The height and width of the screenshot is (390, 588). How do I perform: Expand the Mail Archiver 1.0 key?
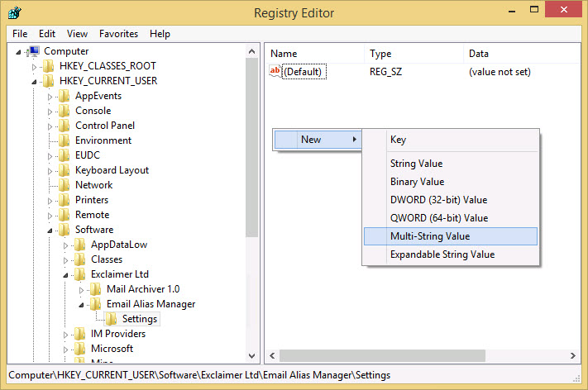[81, 290]
